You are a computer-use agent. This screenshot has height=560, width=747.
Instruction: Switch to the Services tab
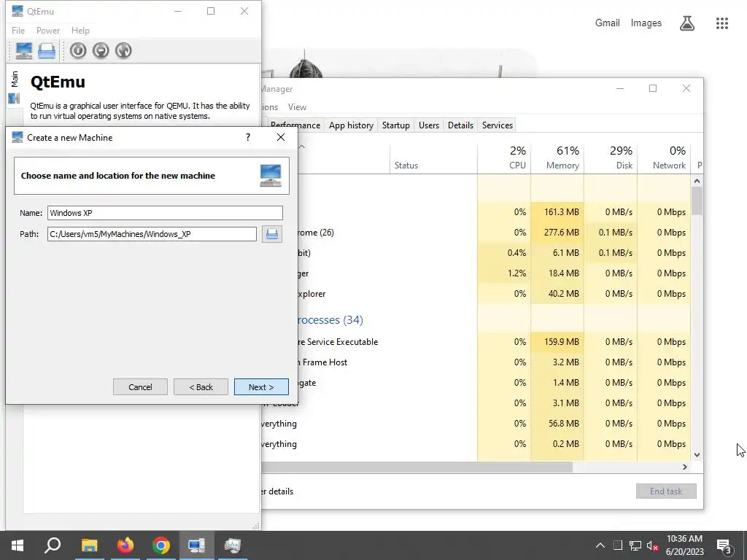click(498, 125)
